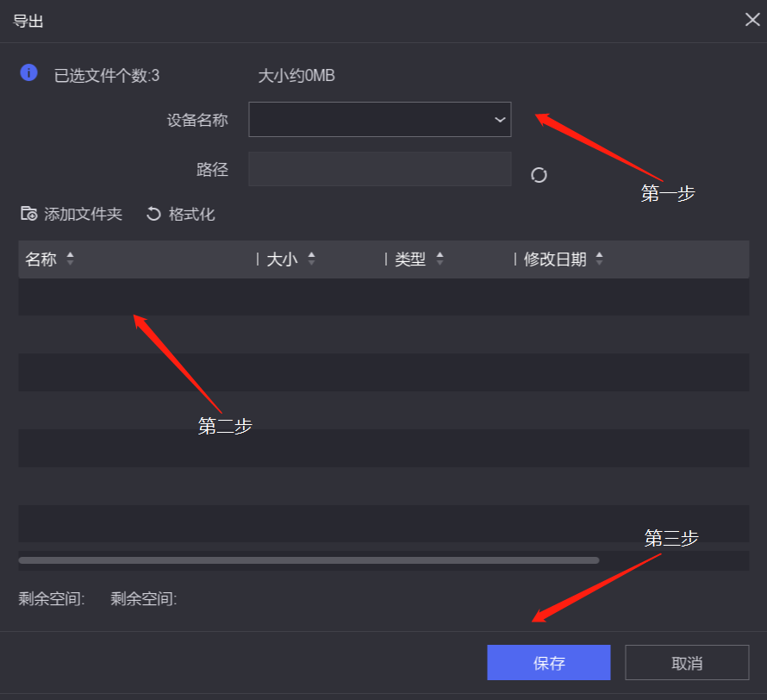
Task: Click the 添加文件夹 folder icon
Action: click(27, 214)
